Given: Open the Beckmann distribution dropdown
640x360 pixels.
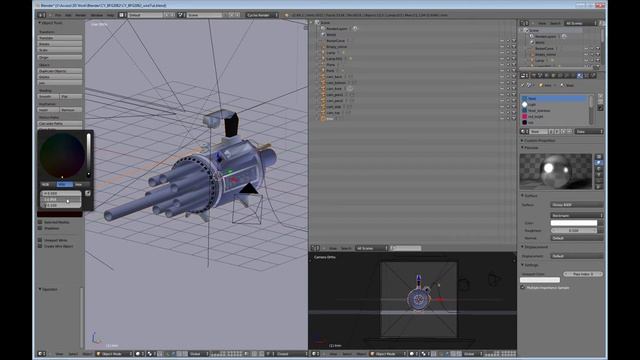Looking at the screenshot, I should point(577,215).
